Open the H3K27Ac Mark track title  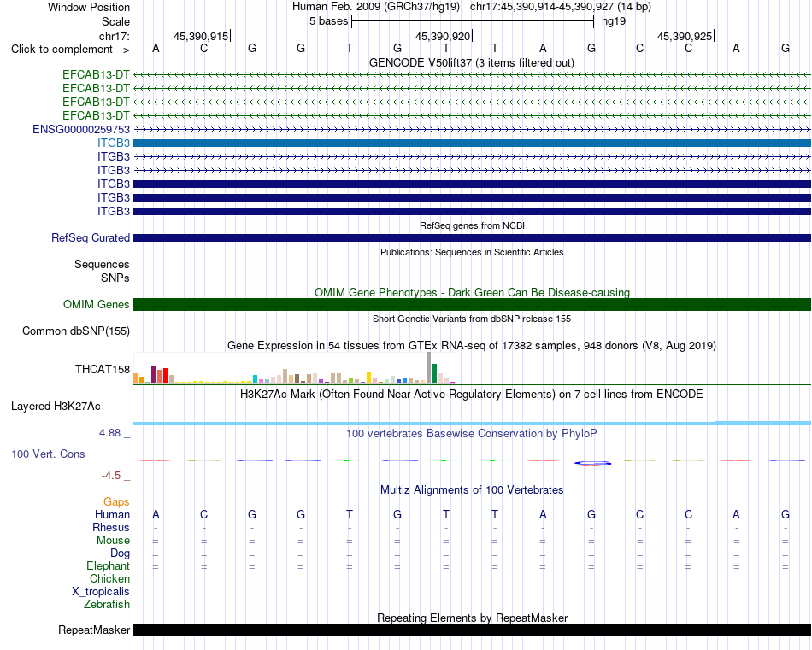(x=472, y=395)
